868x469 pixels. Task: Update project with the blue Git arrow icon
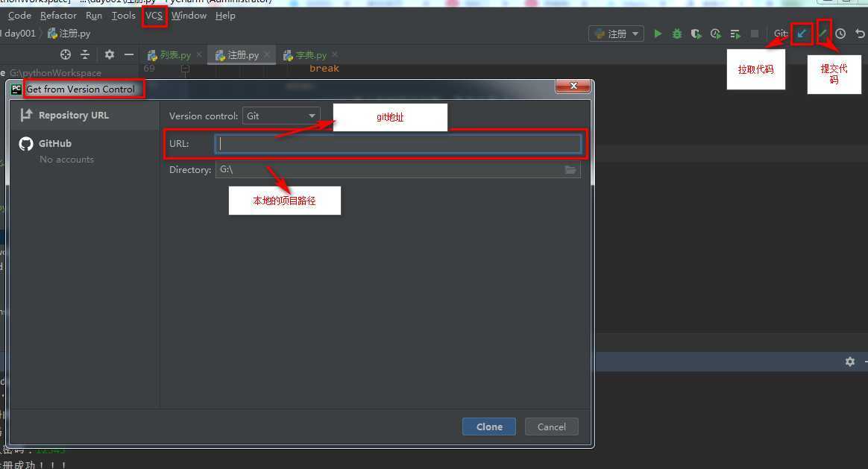802,34
